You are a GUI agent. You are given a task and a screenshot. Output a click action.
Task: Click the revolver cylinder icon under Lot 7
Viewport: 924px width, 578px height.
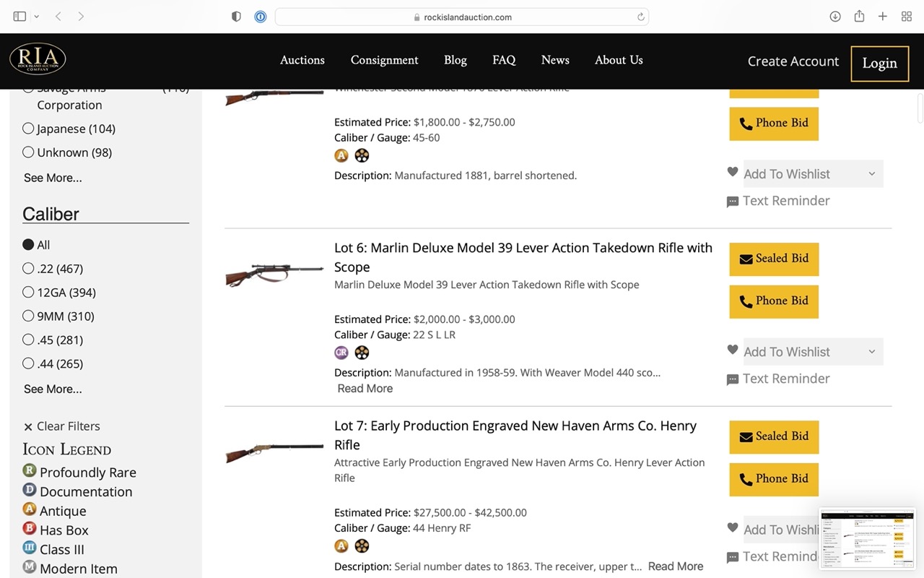click(362, 545)
